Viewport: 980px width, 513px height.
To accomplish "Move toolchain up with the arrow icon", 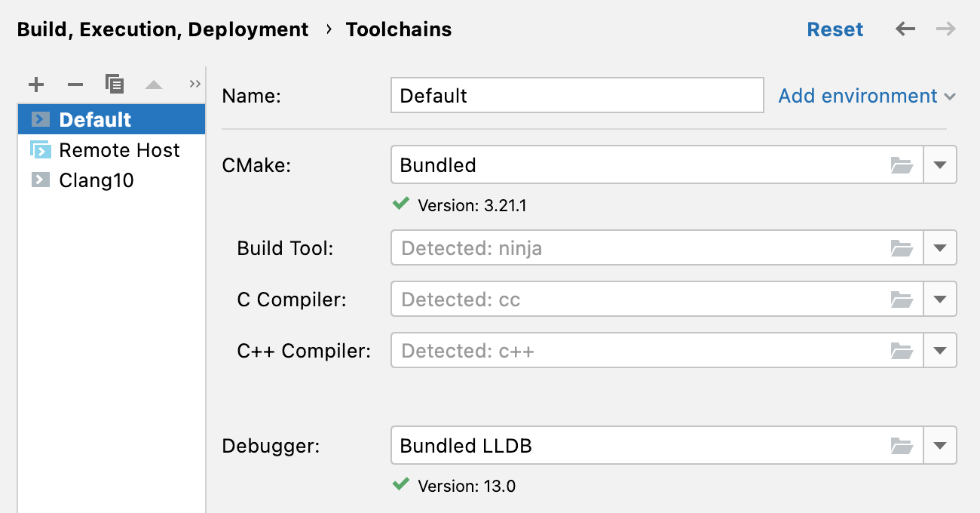I will click(154, 84).
